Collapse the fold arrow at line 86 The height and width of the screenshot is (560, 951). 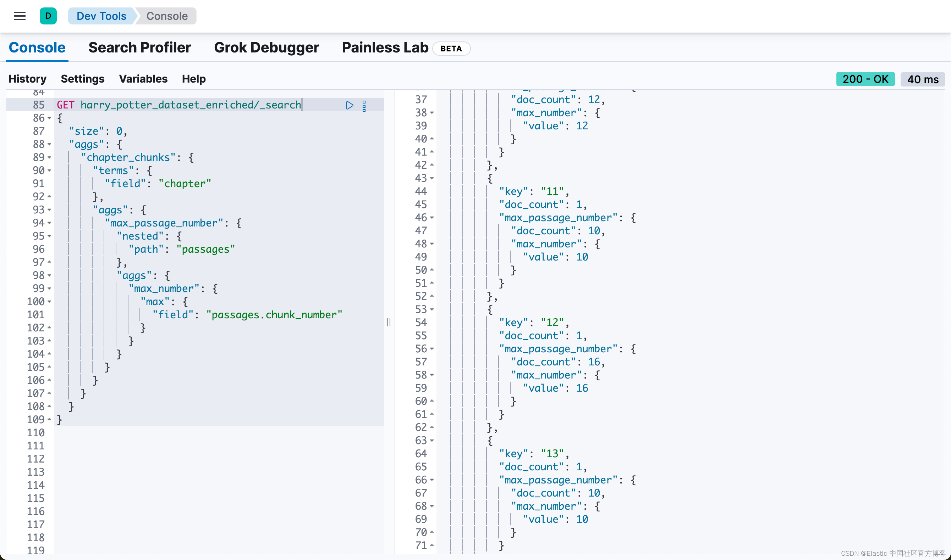[x=49, y=118]
